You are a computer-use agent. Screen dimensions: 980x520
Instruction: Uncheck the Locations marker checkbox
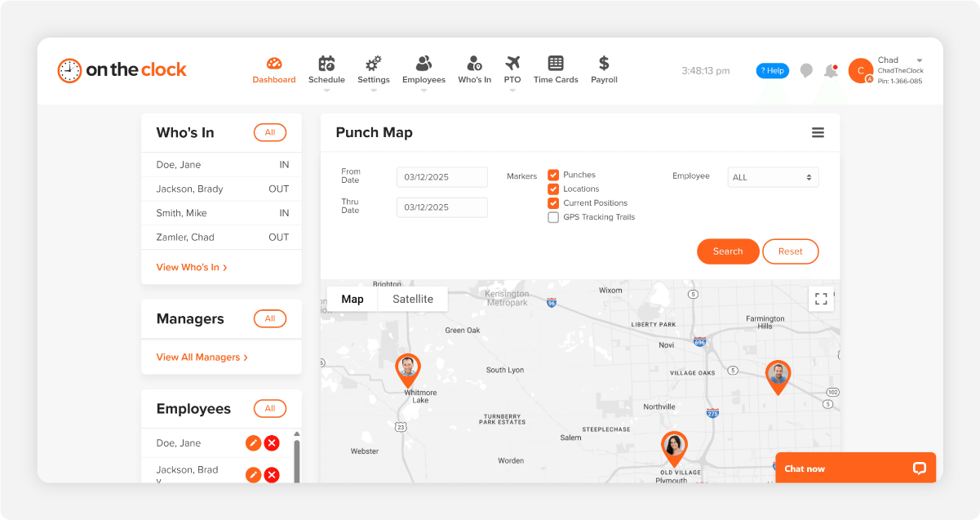pyautogui.click(x=553, y=189)
